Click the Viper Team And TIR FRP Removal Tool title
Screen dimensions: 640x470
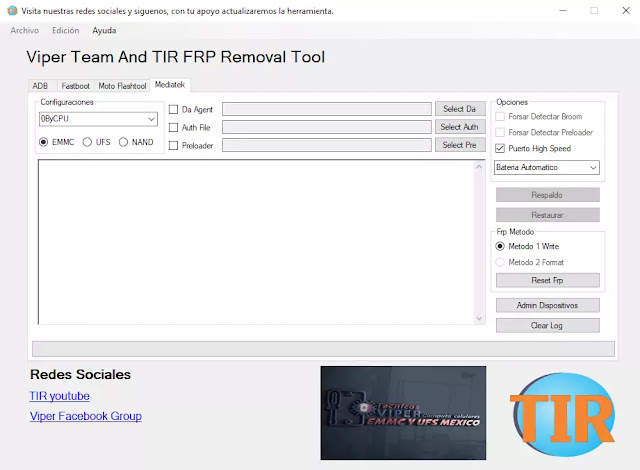(176, 57)
